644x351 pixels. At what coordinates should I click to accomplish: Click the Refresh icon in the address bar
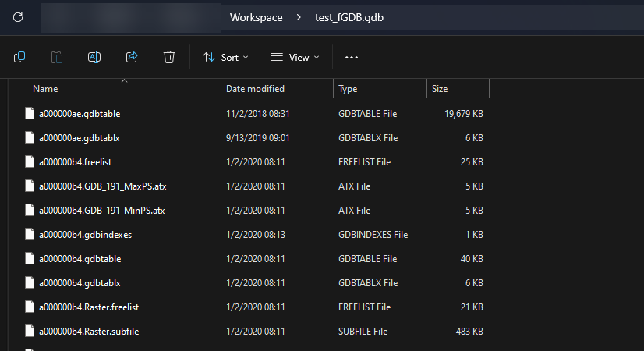pyautogui.click(x=18, y=16)
